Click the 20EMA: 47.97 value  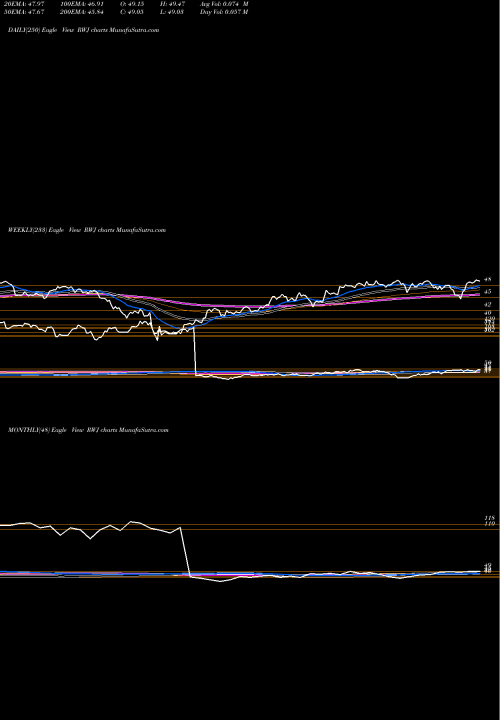22,4
